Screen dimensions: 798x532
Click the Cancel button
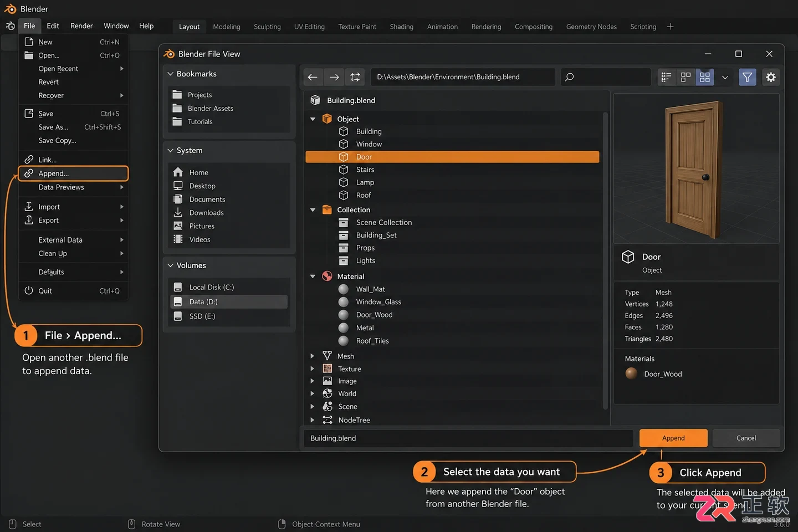coord(746,438)
